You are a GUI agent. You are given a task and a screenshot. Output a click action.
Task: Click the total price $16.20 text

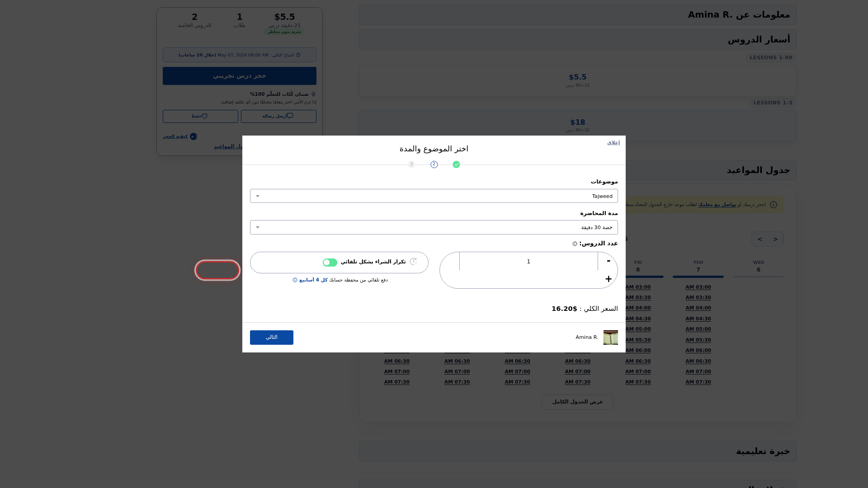coord(564,309)
